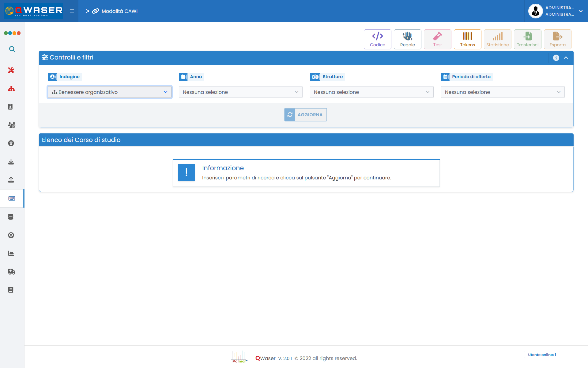Open the red org-chart sidebar icon
The image size is (588, 368).
coord(11,89)
